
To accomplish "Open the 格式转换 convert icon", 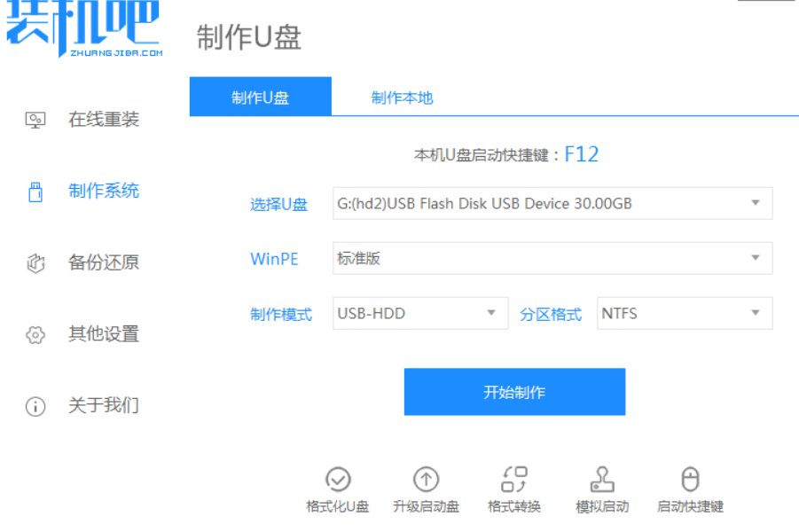I will pyautogui.click(x=514, y=480).
